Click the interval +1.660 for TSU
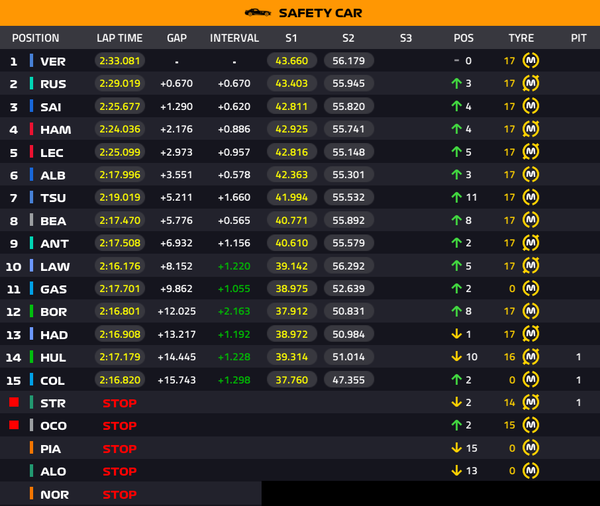Screen dimensions: 600x506 pyautogui.click(x=234, y=197)
